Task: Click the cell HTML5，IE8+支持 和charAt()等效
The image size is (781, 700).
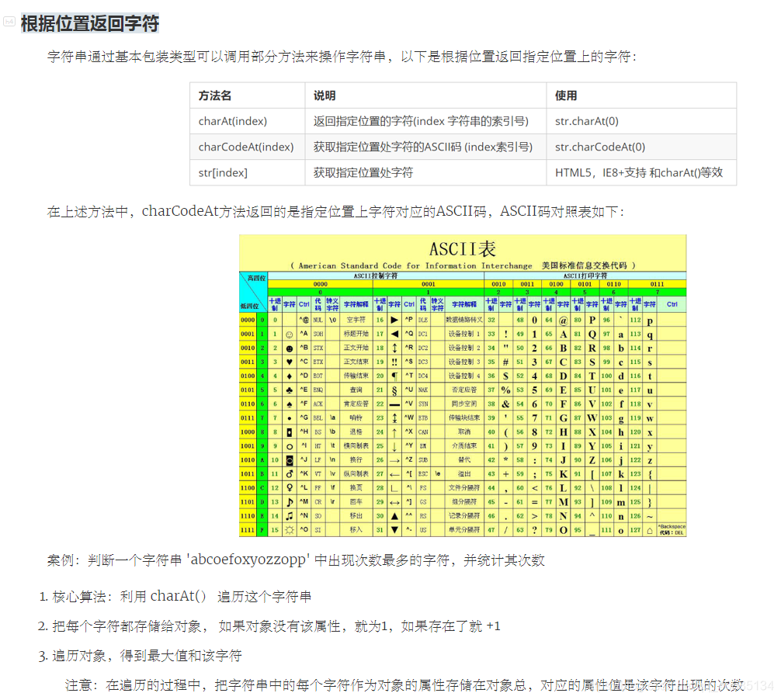Action: [641, 173]
